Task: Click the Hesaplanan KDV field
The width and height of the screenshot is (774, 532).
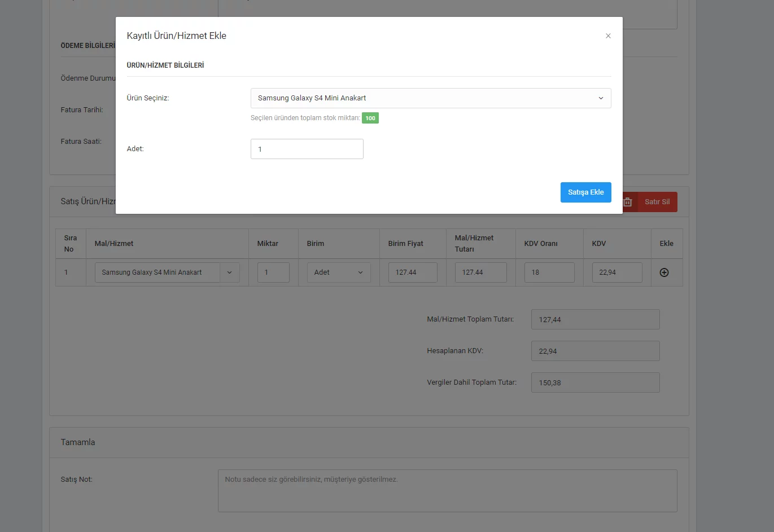Action: [595, 351]
